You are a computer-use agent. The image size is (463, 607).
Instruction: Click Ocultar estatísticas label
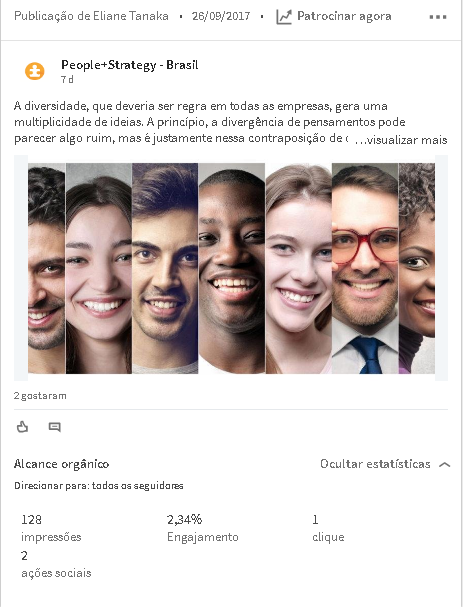(x=375, y=464)
